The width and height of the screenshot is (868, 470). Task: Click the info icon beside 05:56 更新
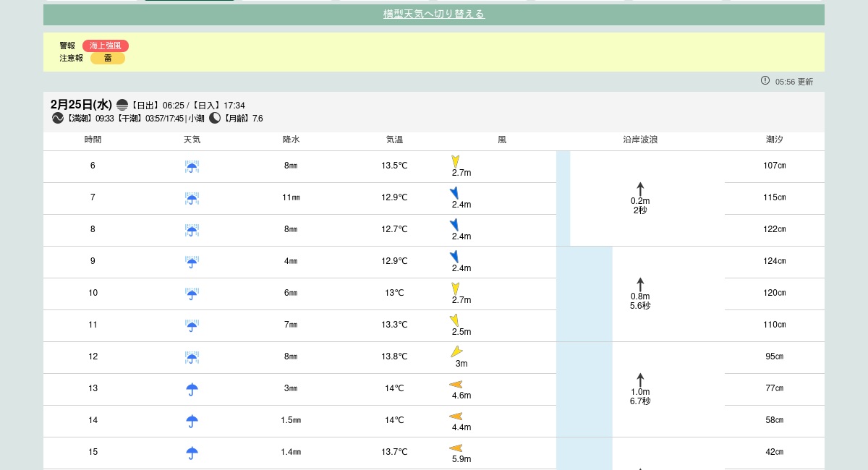(x=765, y=81)
